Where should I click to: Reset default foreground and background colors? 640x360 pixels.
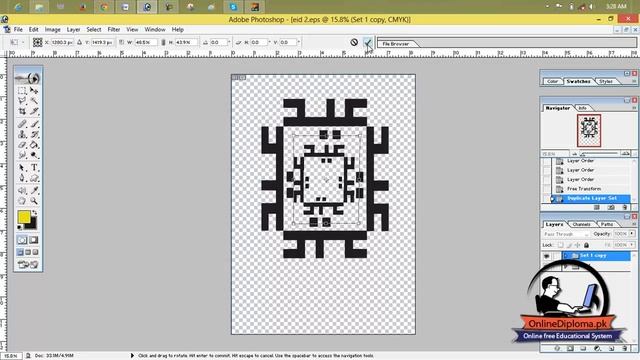(x=20, y=227)
